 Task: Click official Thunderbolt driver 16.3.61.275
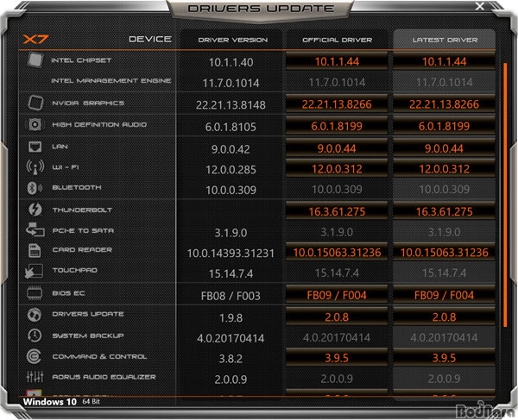coord(337,211)
